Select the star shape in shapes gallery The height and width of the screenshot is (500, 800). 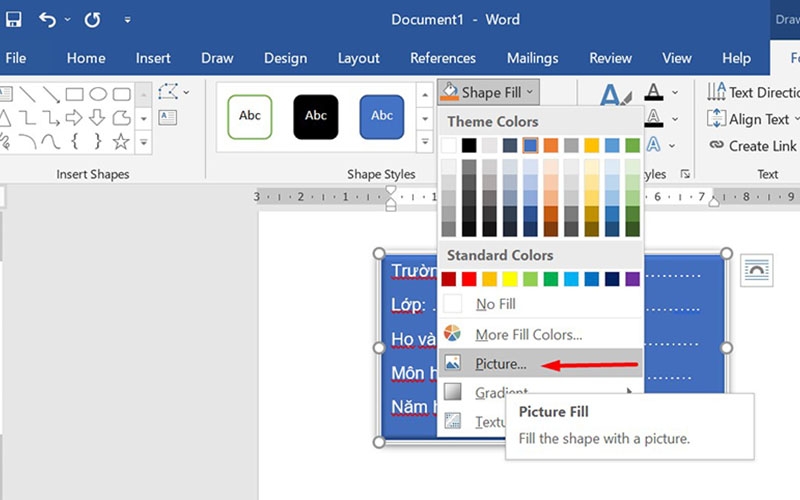121,141
